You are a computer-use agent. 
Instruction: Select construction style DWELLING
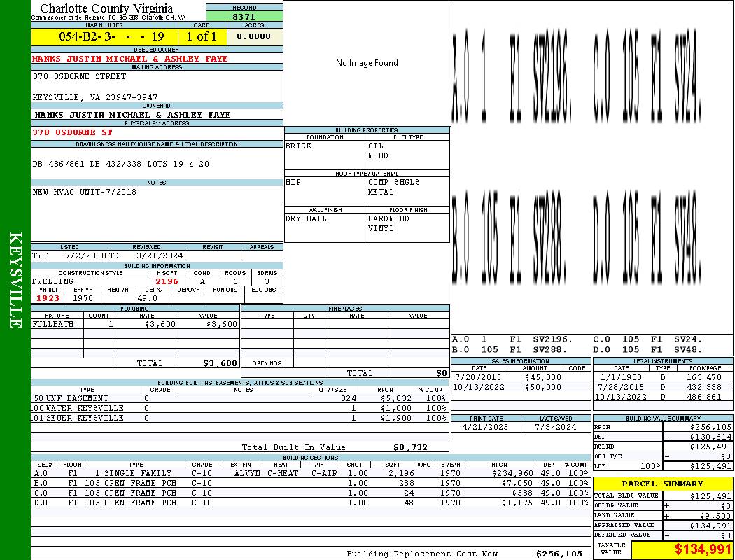52,281
